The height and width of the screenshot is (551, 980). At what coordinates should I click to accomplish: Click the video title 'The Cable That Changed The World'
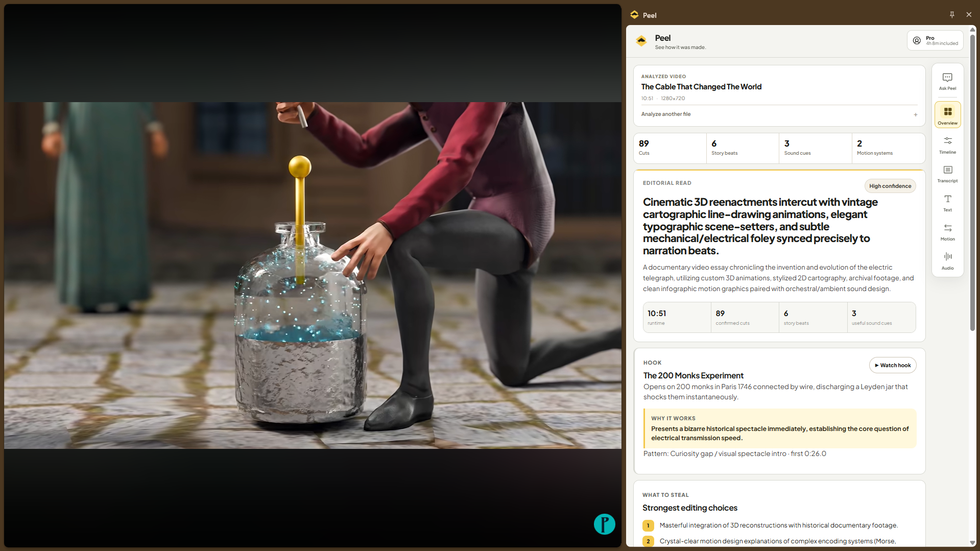tap(701, 87)
